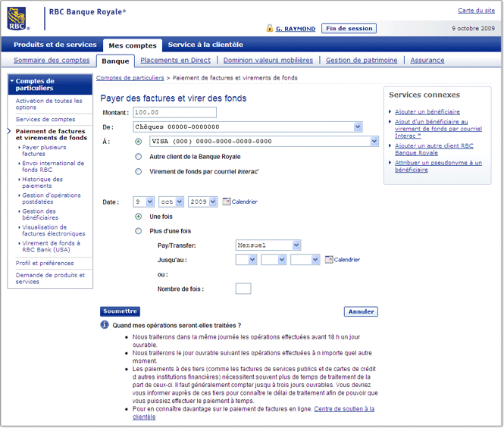Click the RBC lion logo
Viewport: 504px width, 428px height.
17,19
